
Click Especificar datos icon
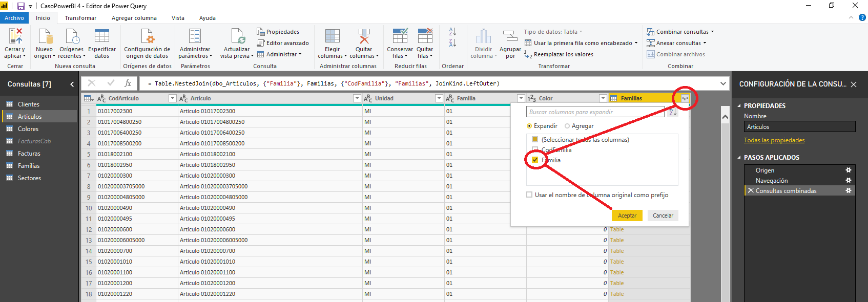click(x=102, y=37)
